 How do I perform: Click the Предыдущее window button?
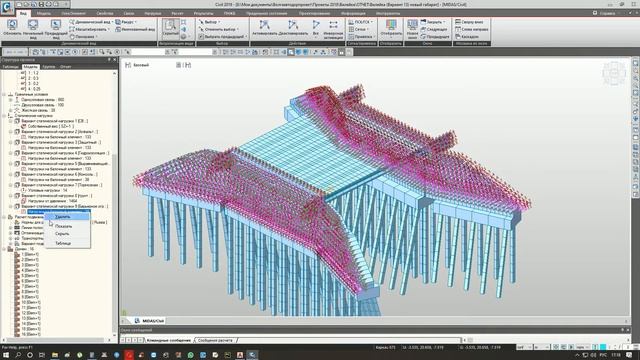pyautogui.click(x=435, y=37)
